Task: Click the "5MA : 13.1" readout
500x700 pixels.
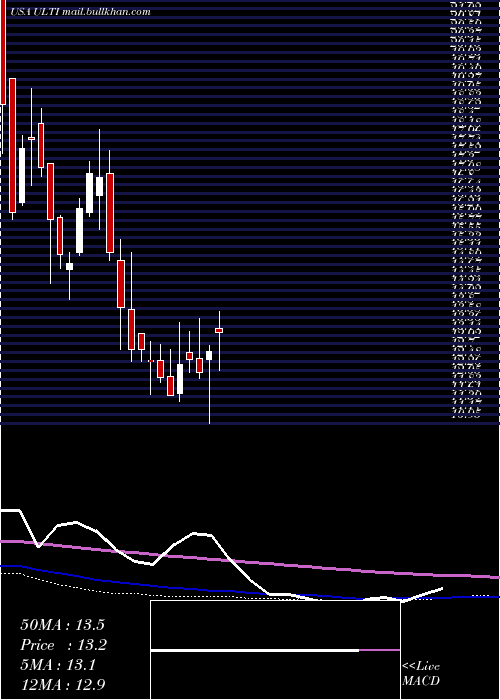Action: click(58, 665)
